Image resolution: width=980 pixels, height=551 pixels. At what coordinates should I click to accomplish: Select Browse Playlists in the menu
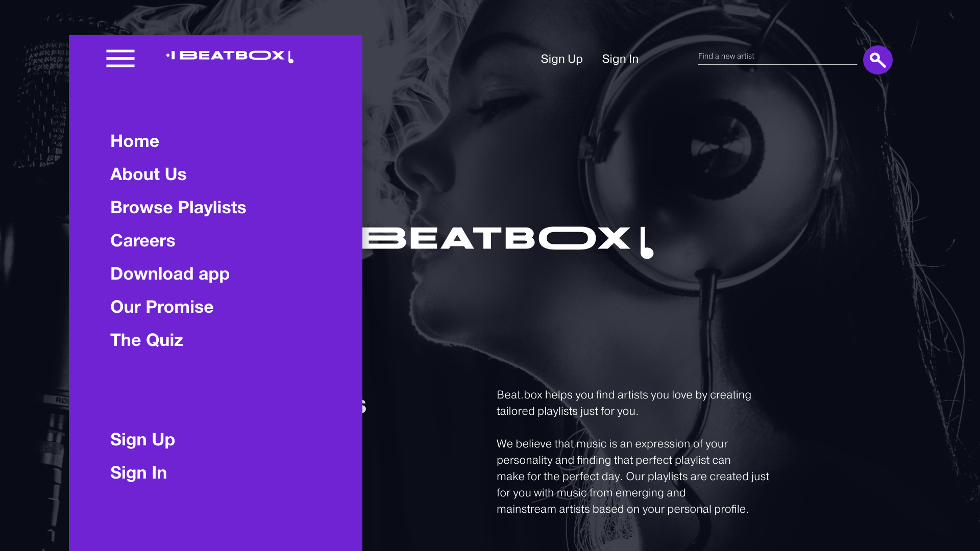point(178,207)
